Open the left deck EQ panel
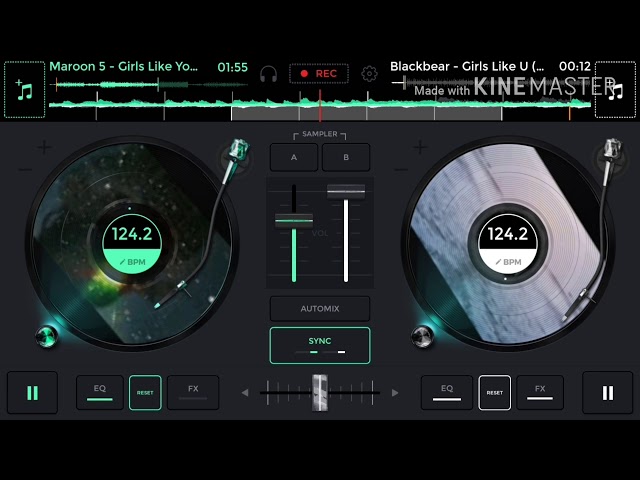 [100, 392]
